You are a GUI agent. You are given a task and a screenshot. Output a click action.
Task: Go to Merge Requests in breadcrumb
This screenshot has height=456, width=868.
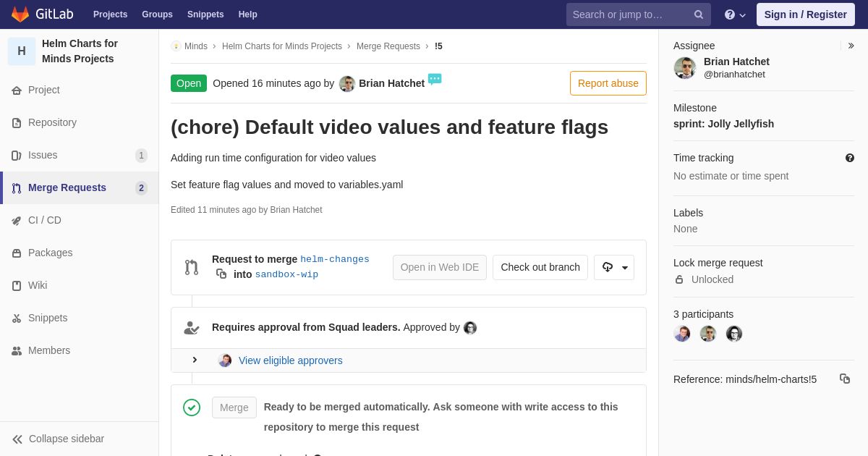pos(388,46)
